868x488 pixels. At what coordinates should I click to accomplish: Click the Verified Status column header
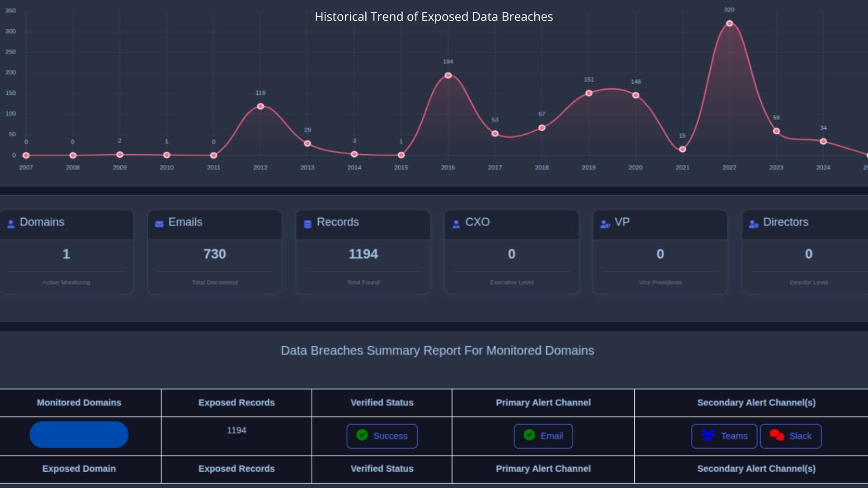(382, 402)
